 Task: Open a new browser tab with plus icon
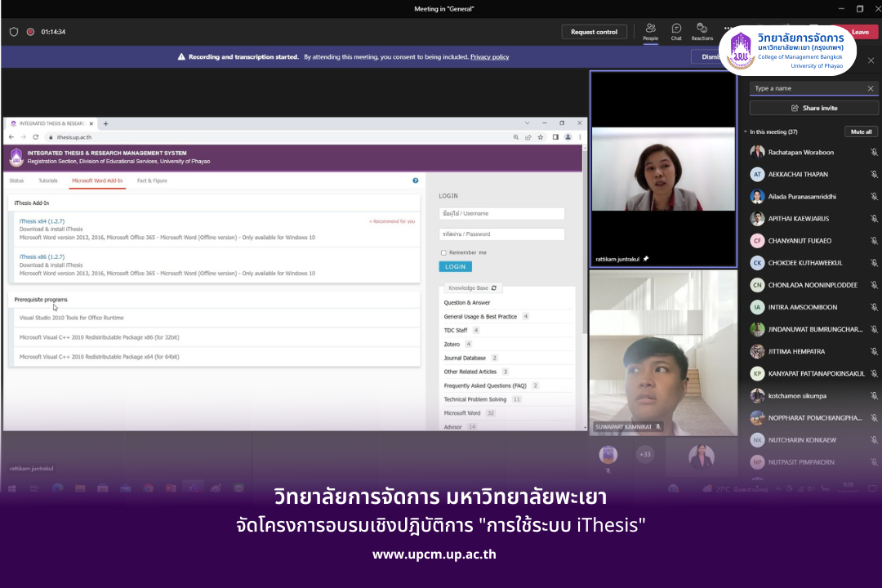pyautogui.click(x=105, y=123)
